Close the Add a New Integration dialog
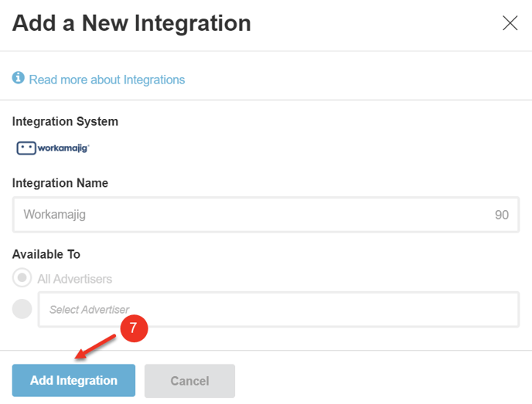The height and width of the screenshot is (404, 532). pyautogui.click(x=510, y=23)
